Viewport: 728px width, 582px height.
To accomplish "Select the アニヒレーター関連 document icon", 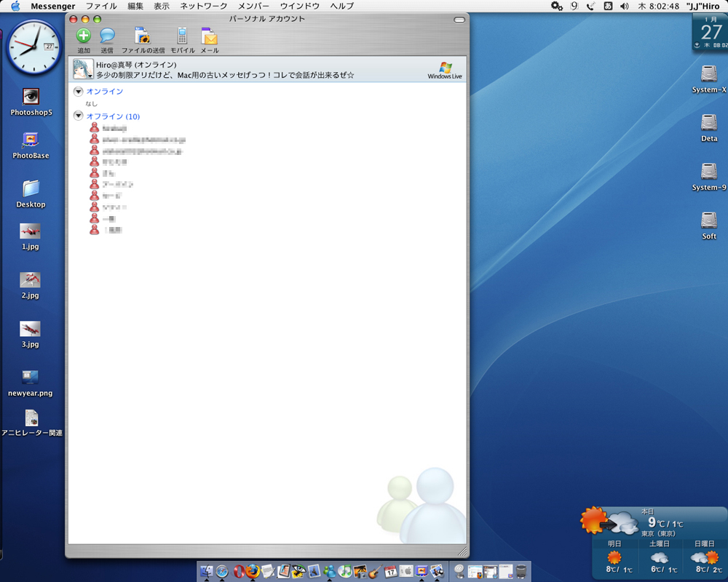I will (31, 418).
